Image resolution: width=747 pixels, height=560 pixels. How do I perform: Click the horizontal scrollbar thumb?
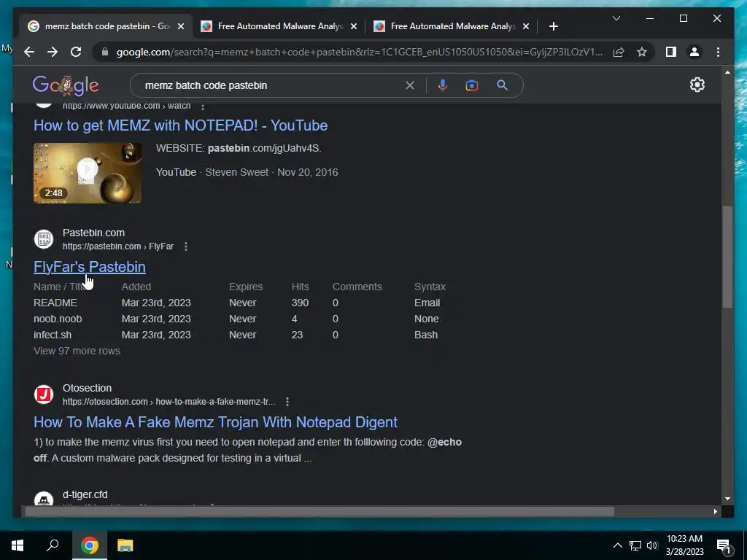click(x=320, y=511)
